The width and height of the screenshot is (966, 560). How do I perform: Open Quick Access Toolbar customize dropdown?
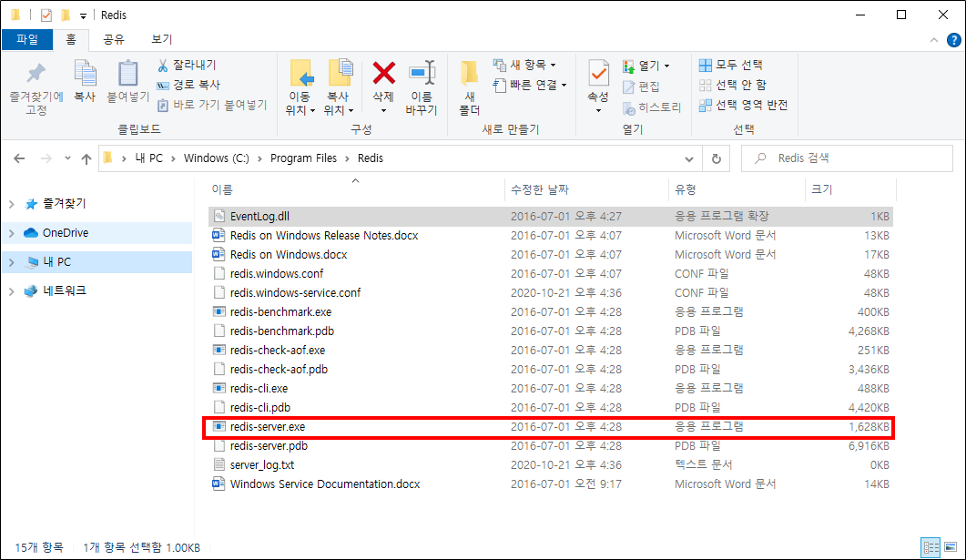83,15
